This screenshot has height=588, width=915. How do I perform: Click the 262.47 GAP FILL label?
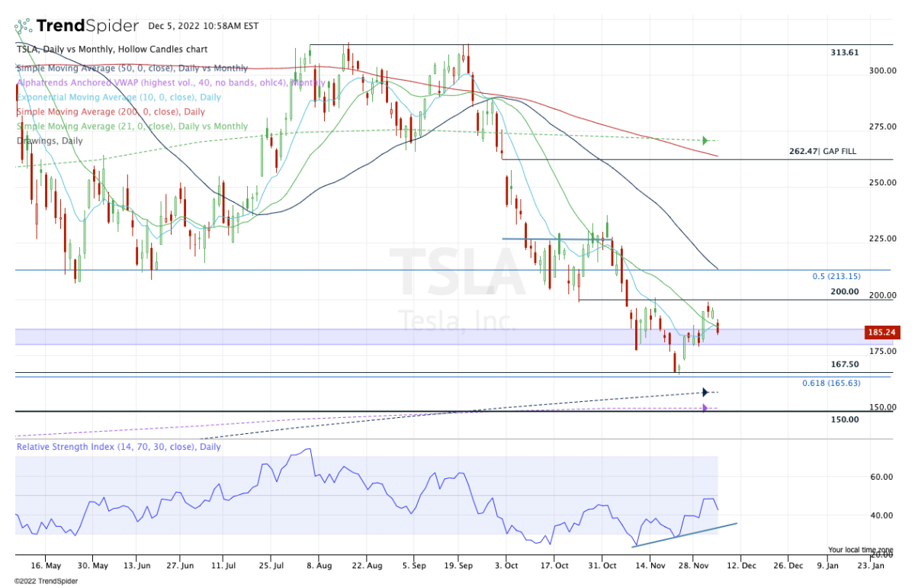(822, 152)
